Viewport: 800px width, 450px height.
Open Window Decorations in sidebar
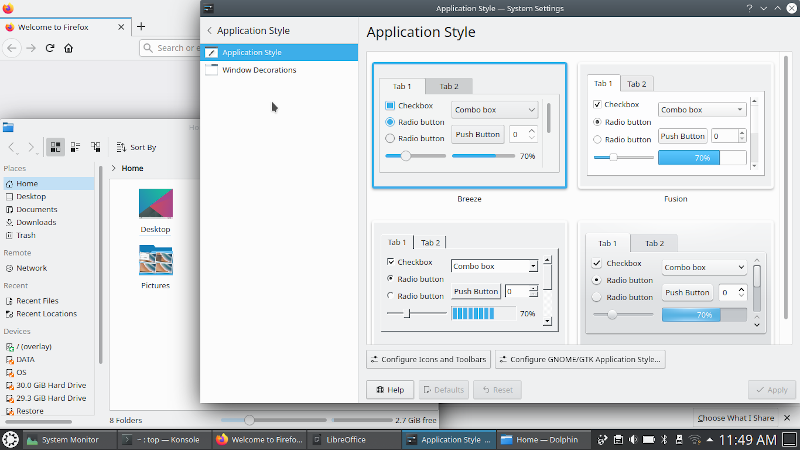[279, 70]
